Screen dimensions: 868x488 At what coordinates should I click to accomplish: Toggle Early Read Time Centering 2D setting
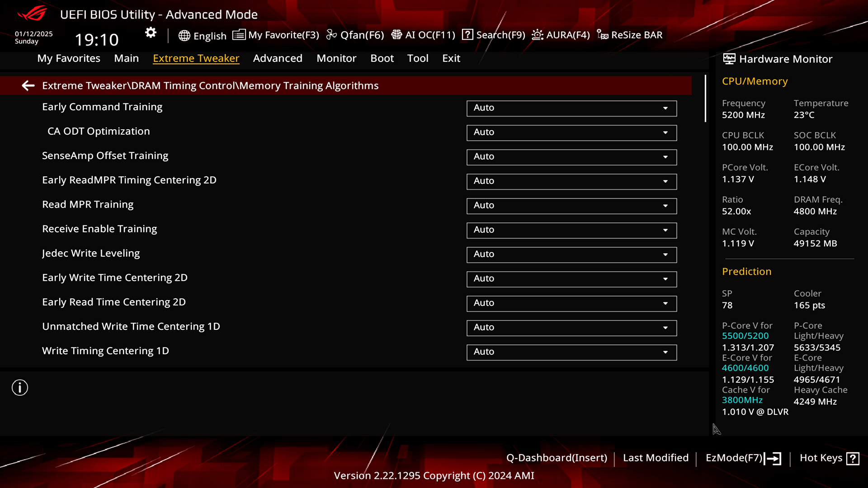pyautogui.click(x=571, y=303)
